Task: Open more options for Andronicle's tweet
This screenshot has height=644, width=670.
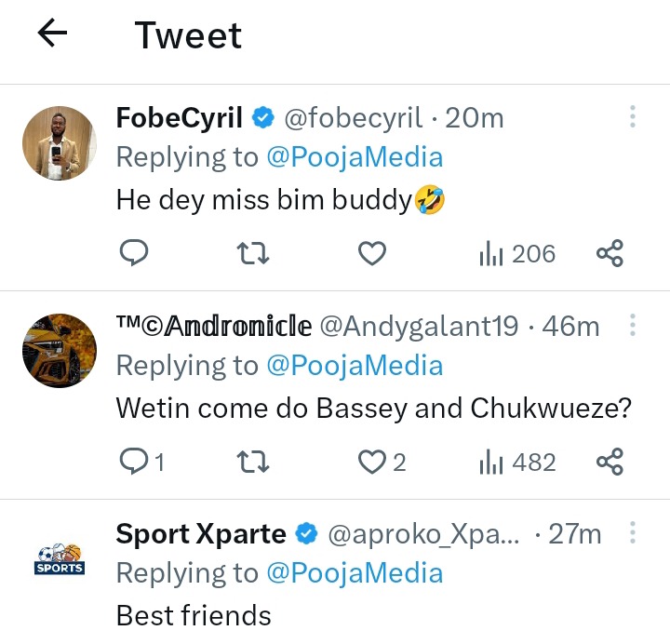Action: tap(633, 326)
